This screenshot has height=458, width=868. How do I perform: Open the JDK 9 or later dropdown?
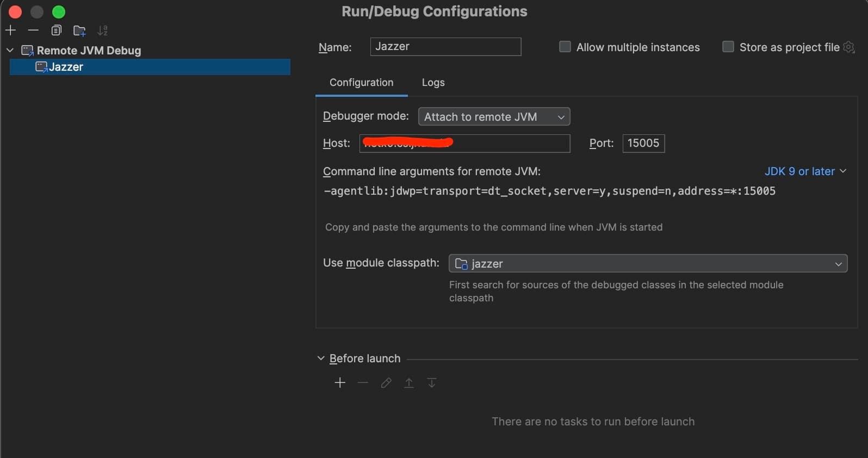pos(805,171)
